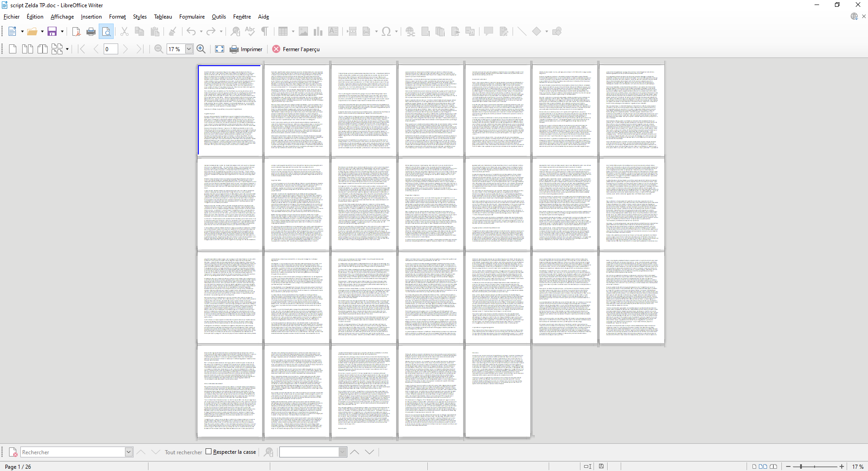The image size is (868, 471).
Task: Click the Page 1 / 26 status field
Action: (18, 466)
